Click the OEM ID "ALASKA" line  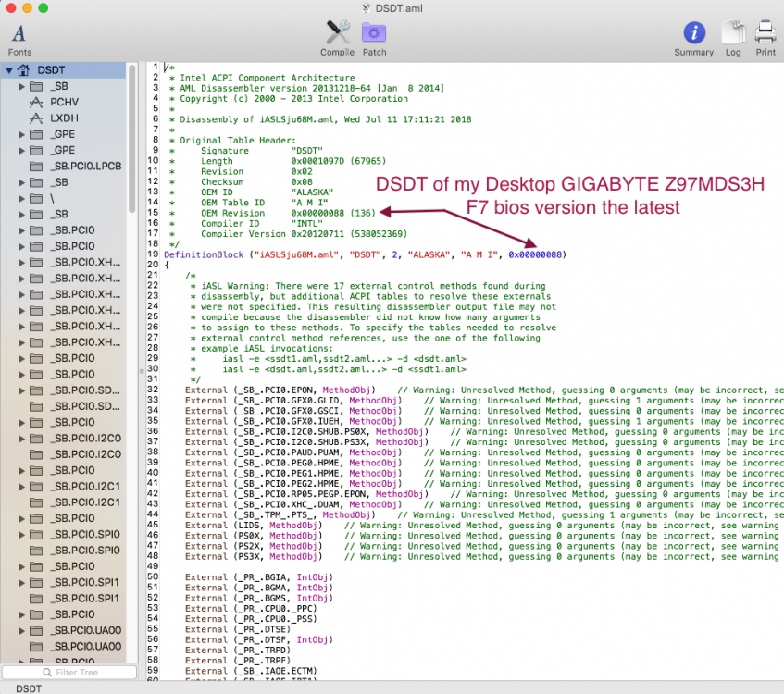pos(267,192)
